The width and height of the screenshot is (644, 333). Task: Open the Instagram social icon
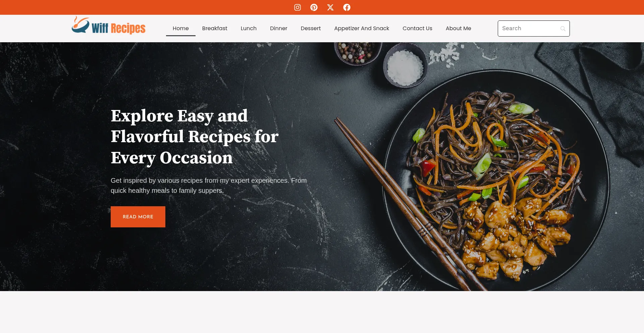pyautogui.click(x=298, y=7)
